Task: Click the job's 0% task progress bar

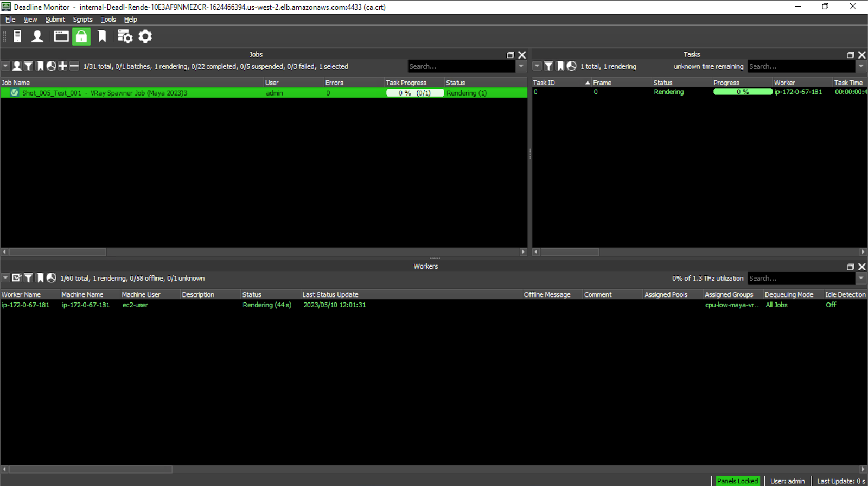Action: tap(415, 93)
